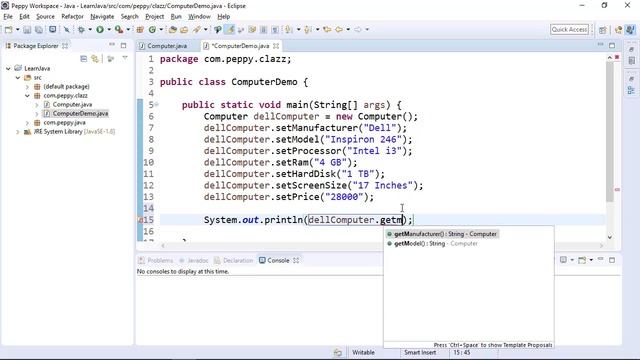Click the Open Console icon in Console view
This screenshot has height=360, width=640.
pos(582,260)
